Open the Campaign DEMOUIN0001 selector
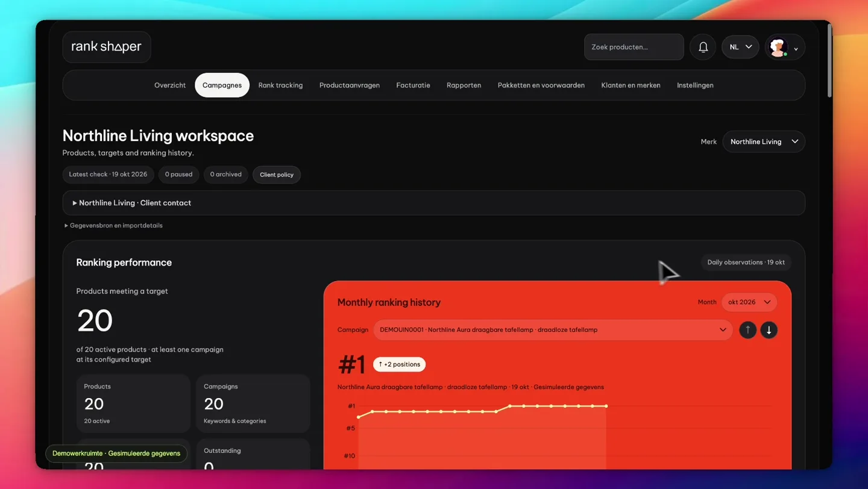 553,330
